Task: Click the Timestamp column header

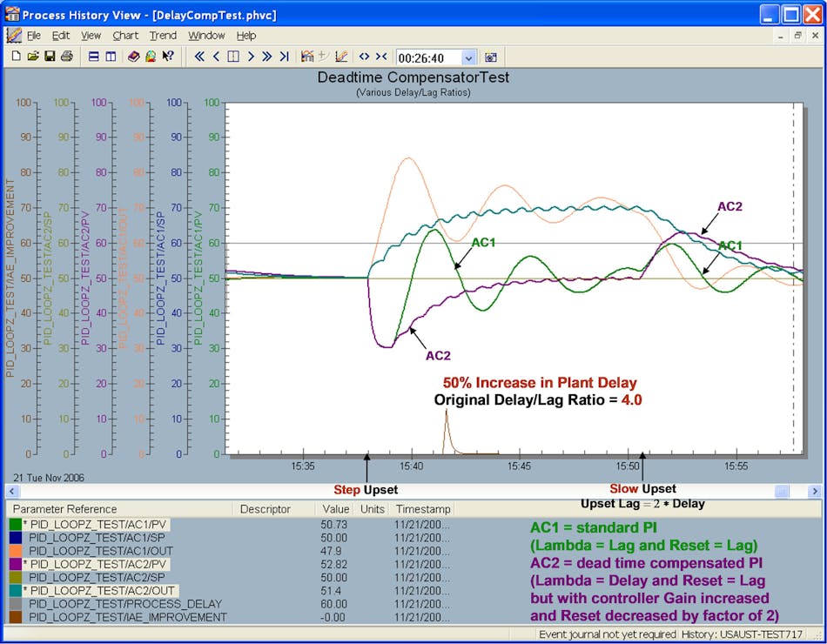Action: pos(421,509)
